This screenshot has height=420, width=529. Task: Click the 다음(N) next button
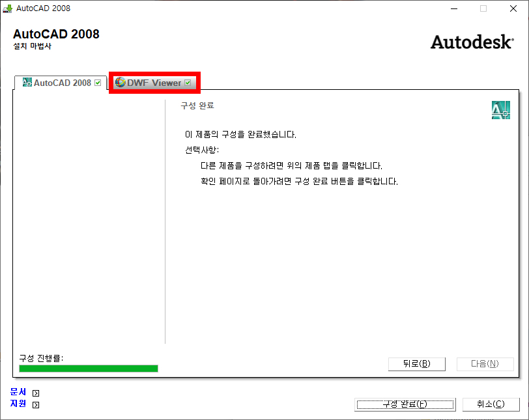(x=485, y=364)
